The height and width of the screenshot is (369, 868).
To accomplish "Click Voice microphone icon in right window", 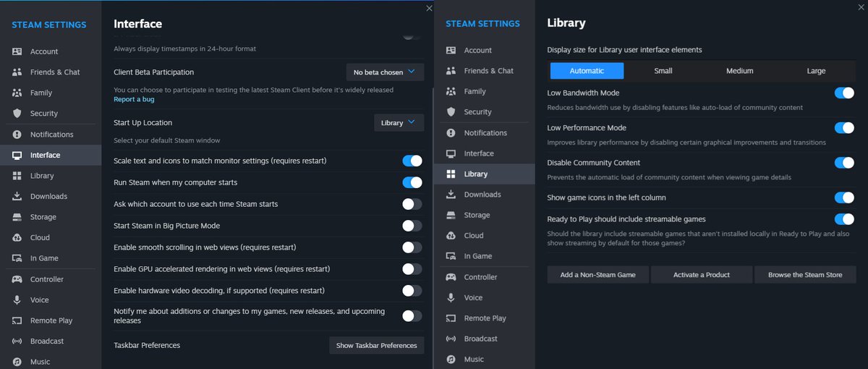I will [451, 297].
